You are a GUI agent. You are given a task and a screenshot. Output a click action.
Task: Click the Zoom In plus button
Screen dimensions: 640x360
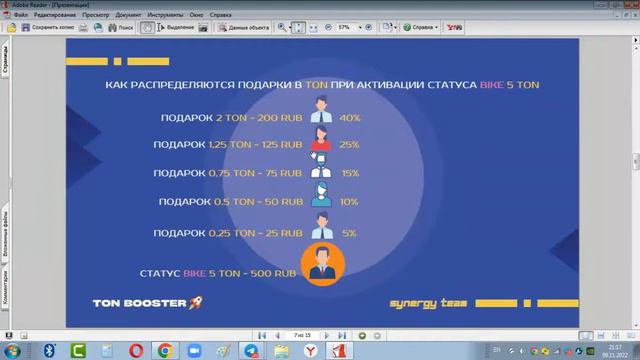369,27
